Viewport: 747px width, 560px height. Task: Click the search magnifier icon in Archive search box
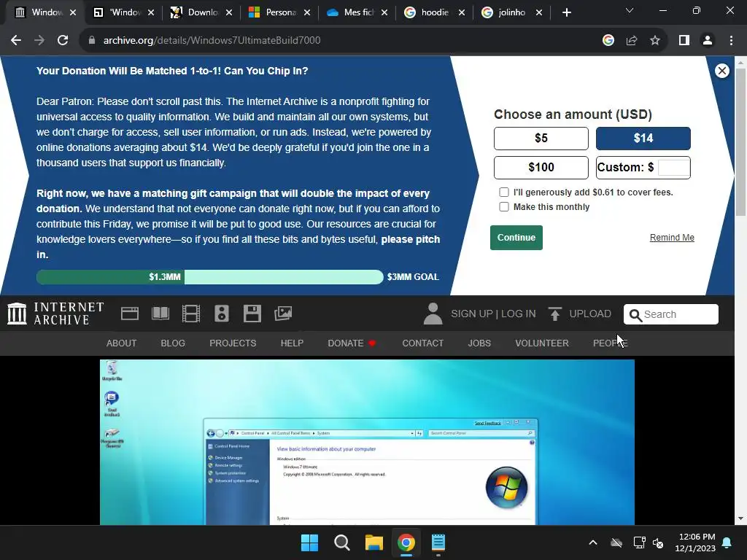pyautogui.click(x=635, y=315)
